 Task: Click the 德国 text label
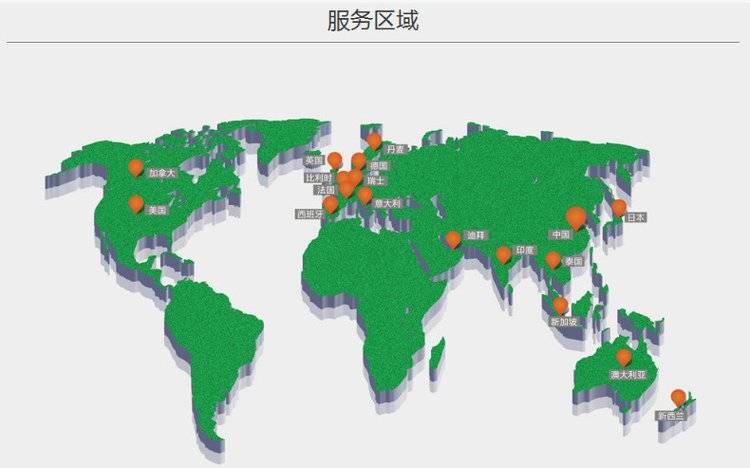(379, 166)
